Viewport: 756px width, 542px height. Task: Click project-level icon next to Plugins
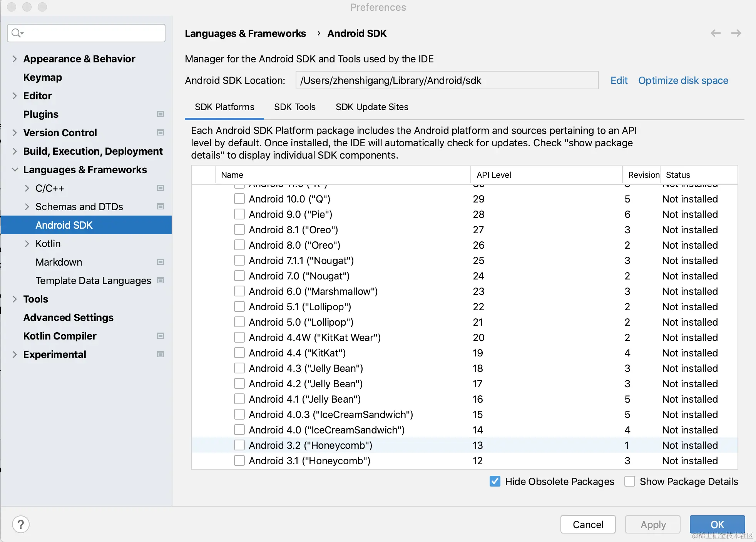click(x=161, y=114)
